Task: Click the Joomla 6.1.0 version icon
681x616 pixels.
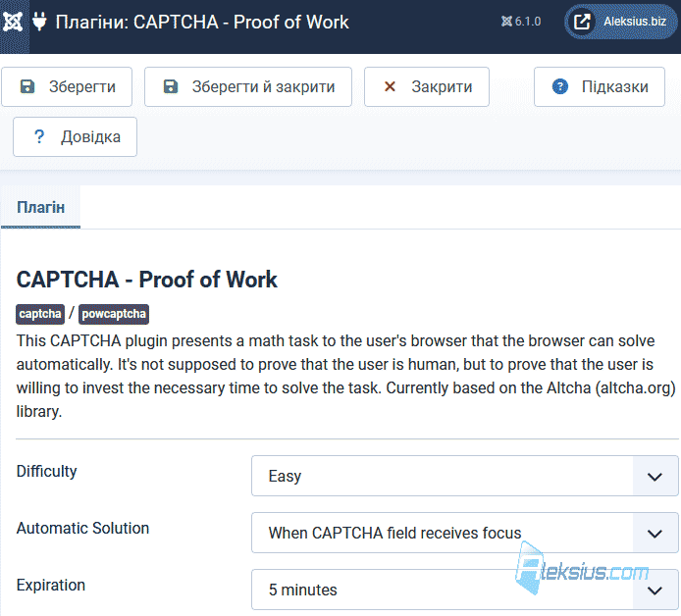Action: [506, 22]
